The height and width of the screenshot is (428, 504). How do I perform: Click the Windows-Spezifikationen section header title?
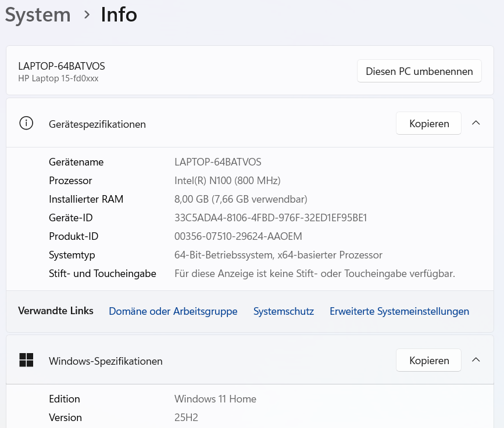105,361
